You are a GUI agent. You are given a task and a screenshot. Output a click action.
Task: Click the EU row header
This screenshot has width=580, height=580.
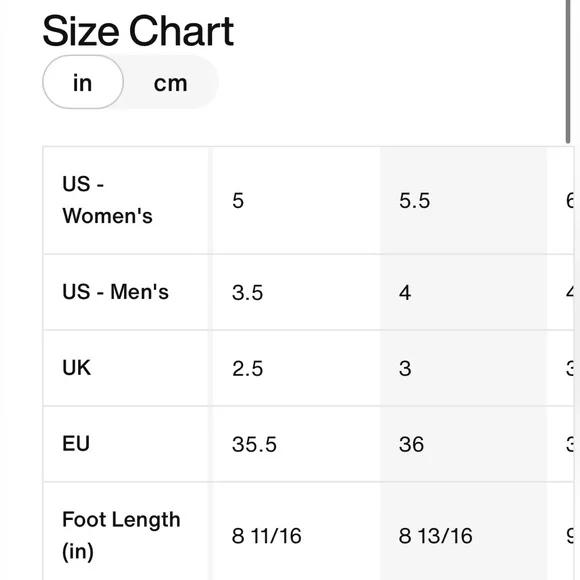pos(126,444)
